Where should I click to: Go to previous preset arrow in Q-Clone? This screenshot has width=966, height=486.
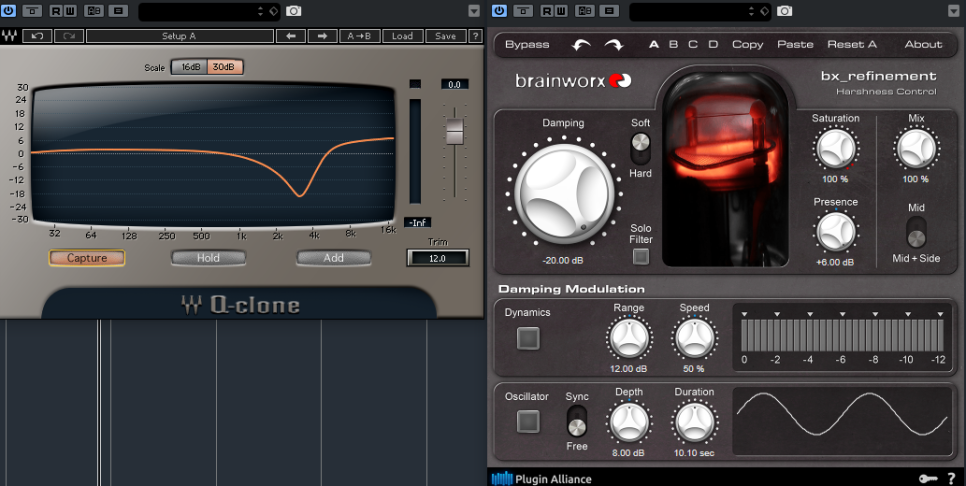pos(291,36)
